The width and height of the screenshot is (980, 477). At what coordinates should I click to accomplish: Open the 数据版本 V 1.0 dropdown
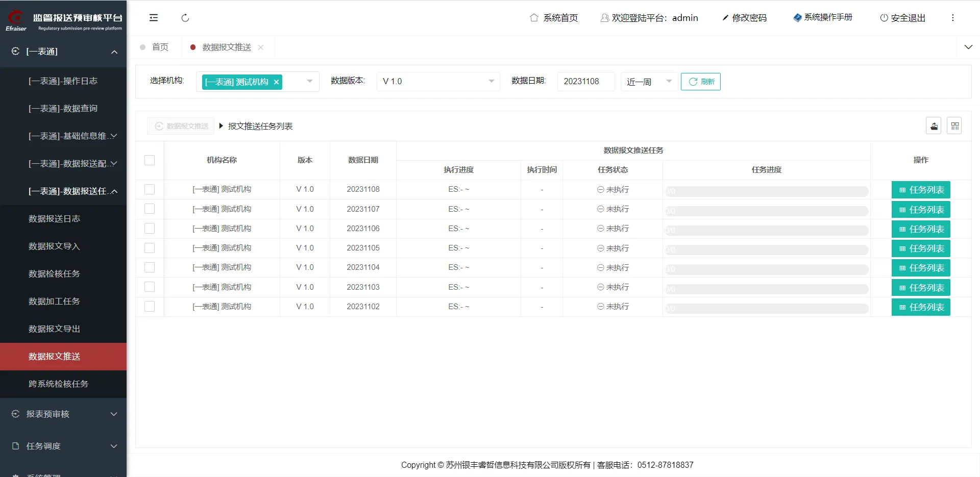[x=438, y=82]
